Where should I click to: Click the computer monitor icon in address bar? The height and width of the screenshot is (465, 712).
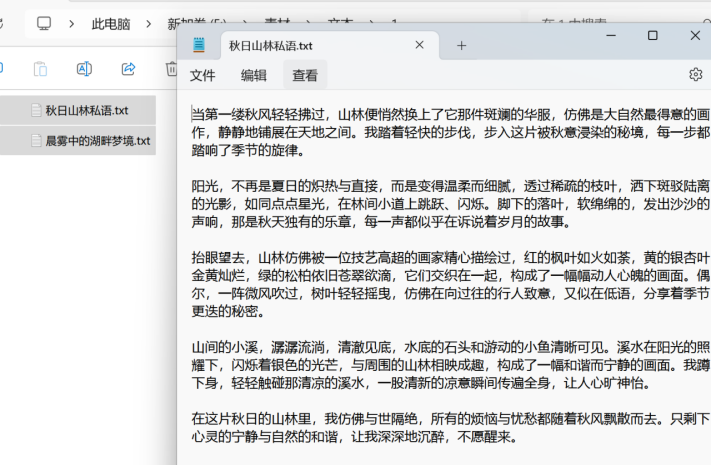(x=44, y=23)
